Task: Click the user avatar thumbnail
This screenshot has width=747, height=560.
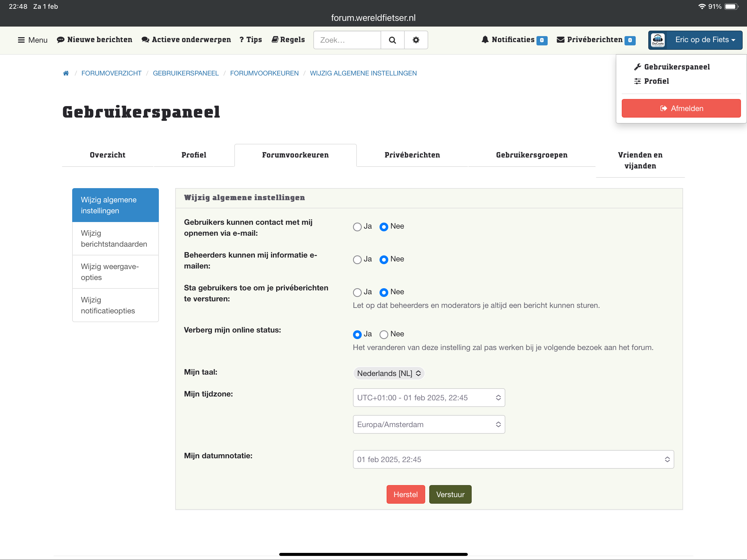Action: [658, 40]
